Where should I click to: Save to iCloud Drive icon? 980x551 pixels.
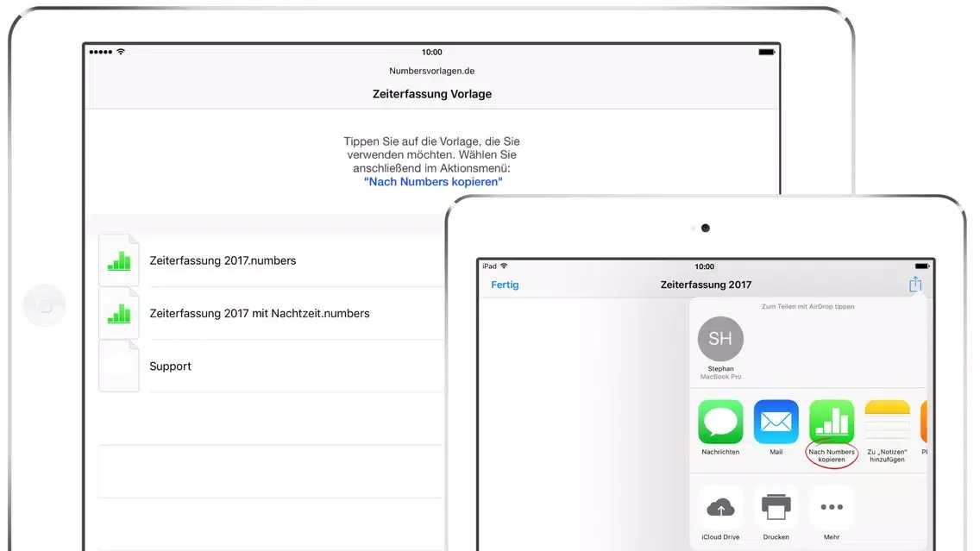click(720, 508)
